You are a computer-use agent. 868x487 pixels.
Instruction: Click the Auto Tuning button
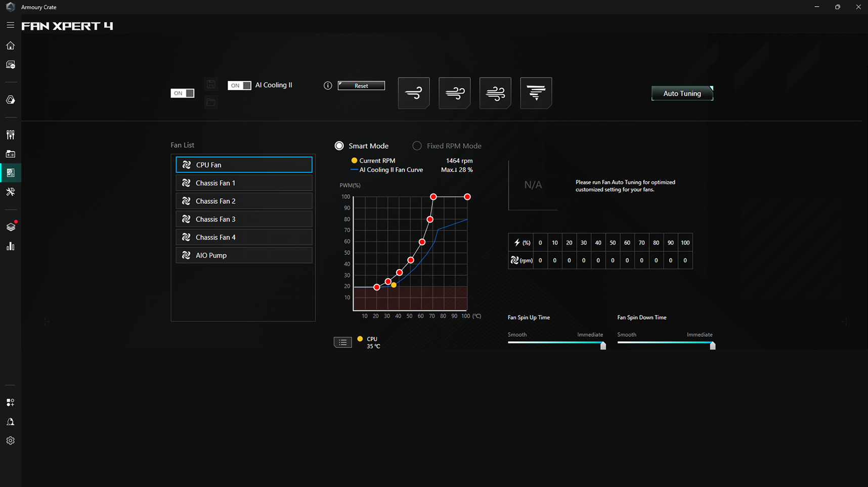point(682,94)
